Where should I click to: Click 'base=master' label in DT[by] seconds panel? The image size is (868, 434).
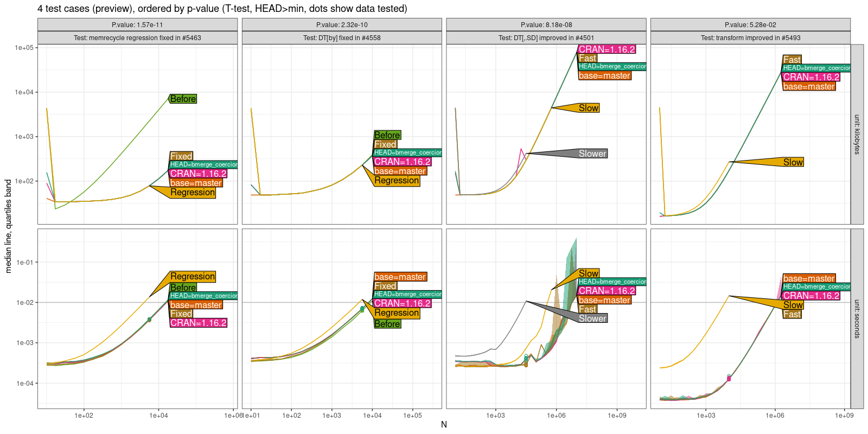coord(400,277)
